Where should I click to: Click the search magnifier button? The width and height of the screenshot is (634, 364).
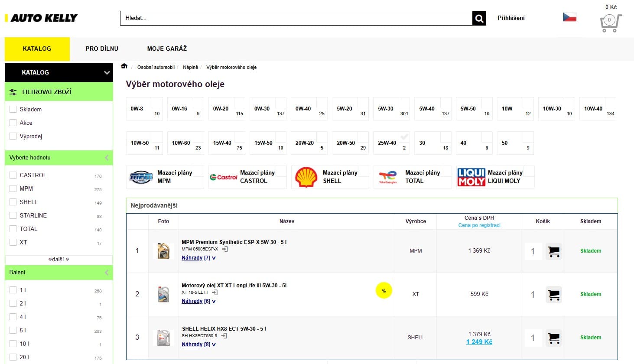479,18
